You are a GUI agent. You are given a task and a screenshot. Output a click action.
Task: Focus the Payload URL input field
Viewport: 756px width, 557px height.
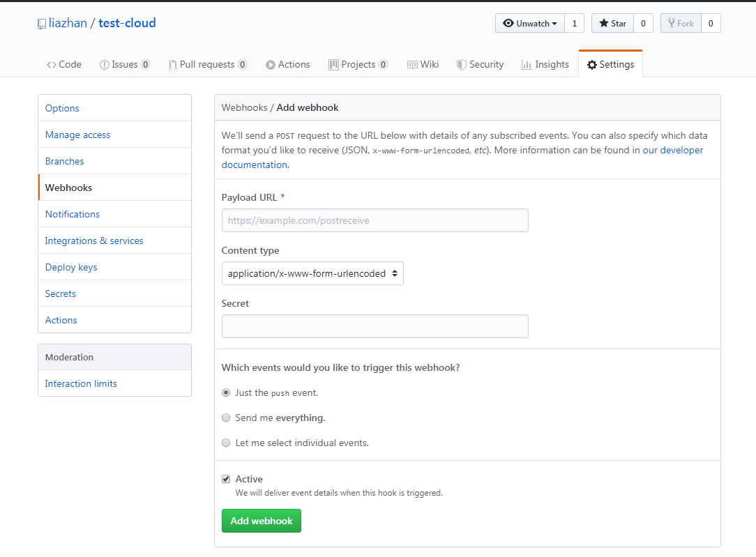coord(375,220)
